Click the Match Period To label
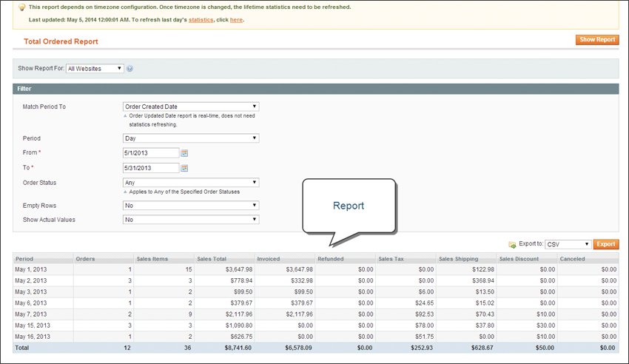This screenshot has width=629, height=364. [44, 107]
